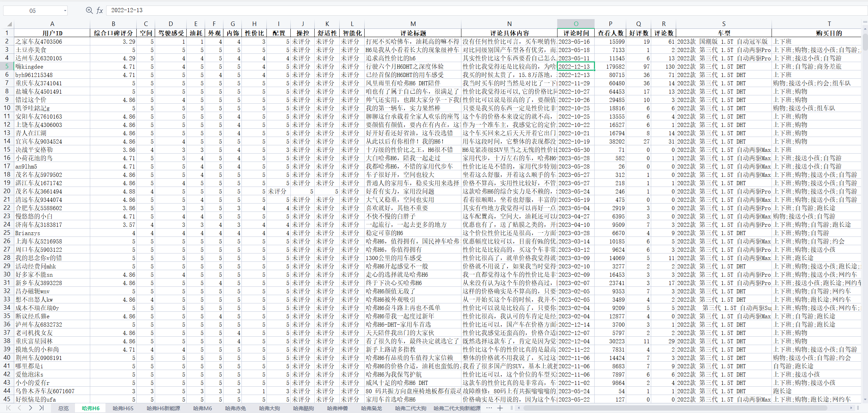Jump to last sheet with navigation arrow

point(42,408)
